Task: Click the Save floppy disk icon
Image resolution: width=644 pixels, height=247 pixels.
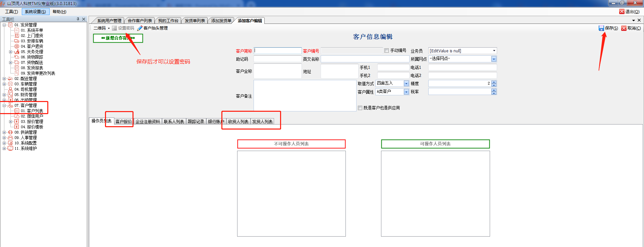Action: pos(601,28)
